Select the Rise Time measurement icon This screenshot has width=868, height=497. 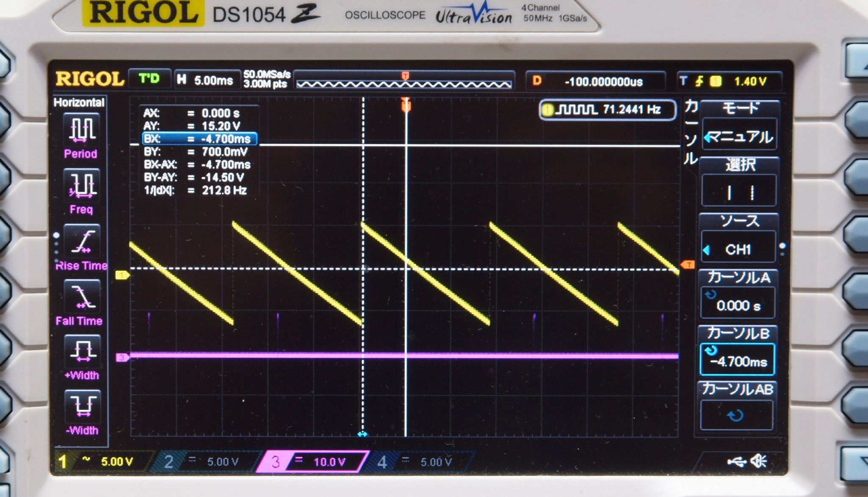[82, 242]
